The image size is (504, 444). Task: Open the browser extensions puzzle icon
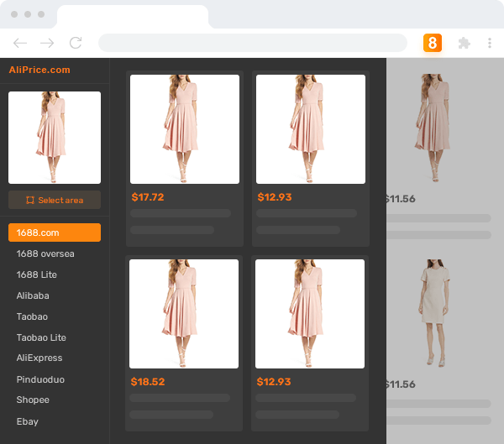(464, 43)
